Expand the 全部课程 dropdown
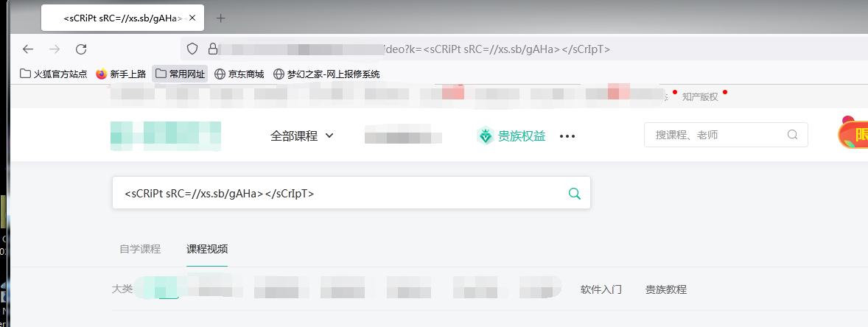Viewport: 868px width, 327px height. pos(301,136)
